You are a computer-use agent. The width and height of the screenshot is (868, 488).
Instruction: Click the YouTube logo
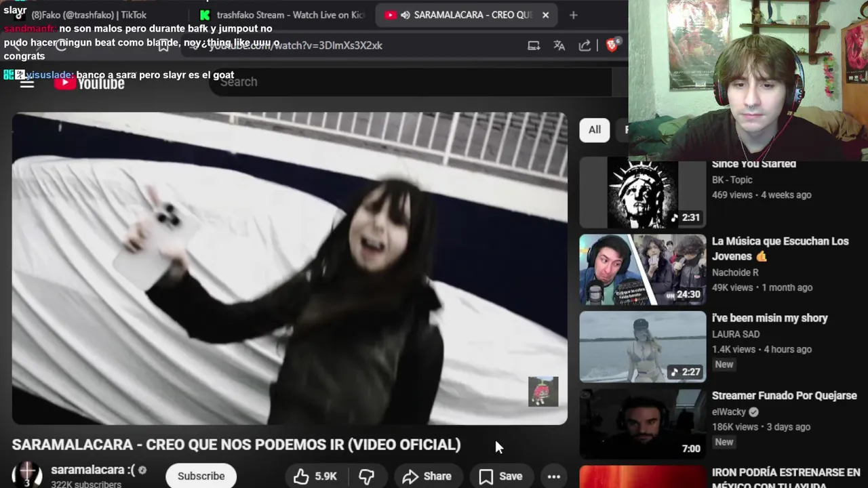[90, 83]
